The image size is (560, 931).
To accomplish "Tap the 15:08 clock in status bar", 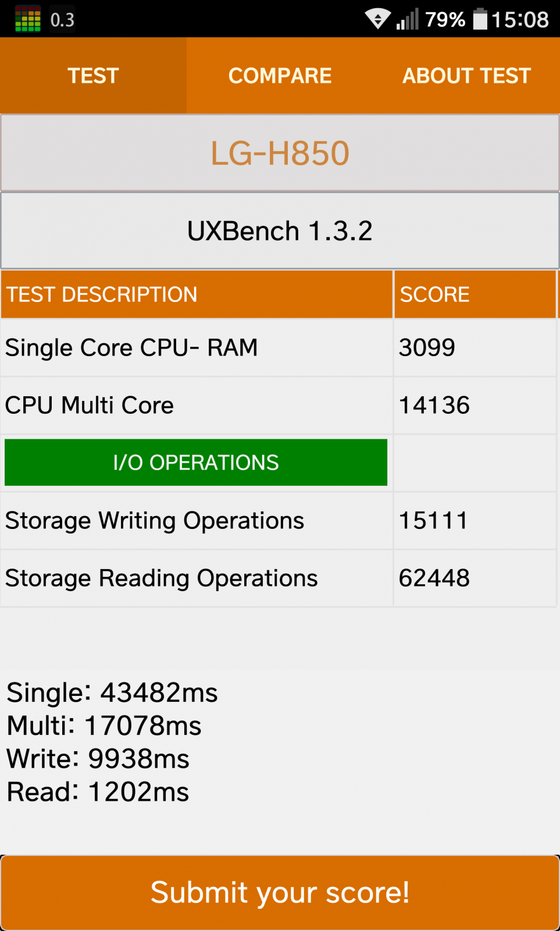I will (x=520, y=20).
